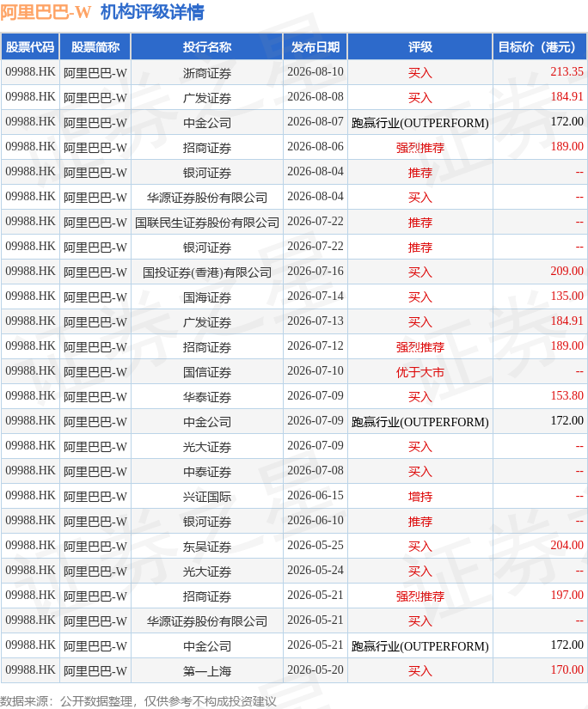Viewport: 588px width, 709px height.
Task: Click the 股票代码 column header
Action: click(30, 46)
